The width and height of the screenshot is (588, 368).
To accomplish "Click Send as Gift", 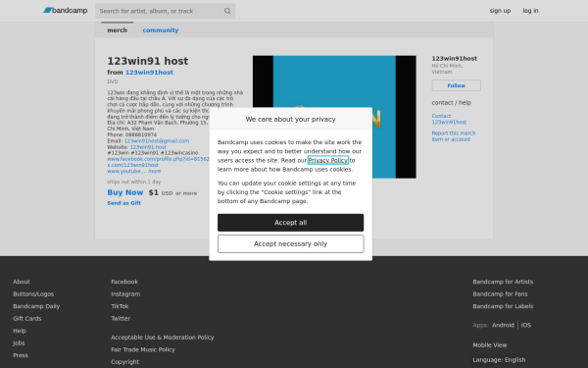I will (x=123, y=203).
